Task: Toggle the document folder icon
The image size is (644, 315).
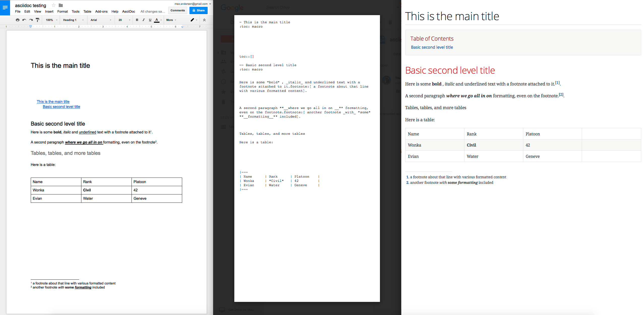Action: click(61, 5)
